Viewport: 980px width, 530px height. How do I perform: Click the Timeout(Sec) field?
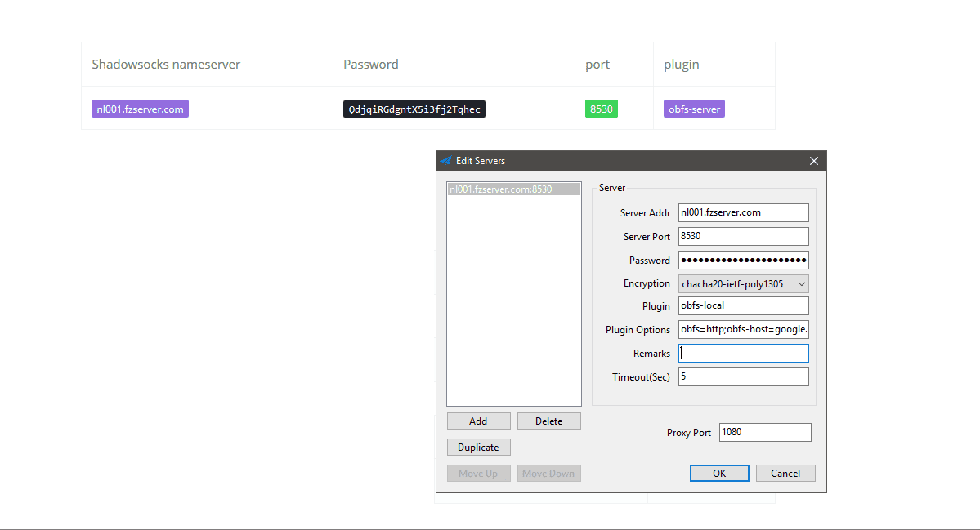click(743, 377)
